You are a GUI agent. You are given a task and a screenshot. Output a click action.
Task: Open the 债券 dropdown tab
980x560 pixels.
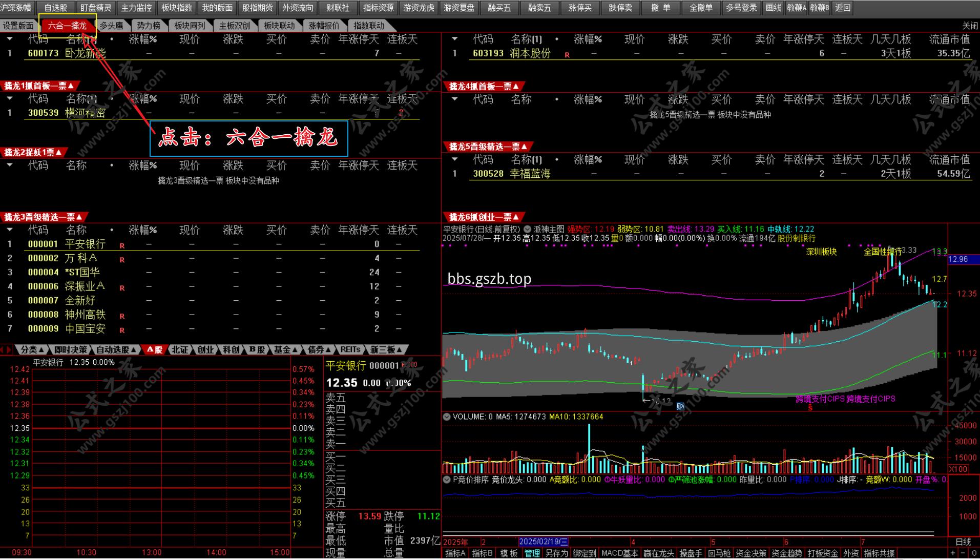coord(319,349)
